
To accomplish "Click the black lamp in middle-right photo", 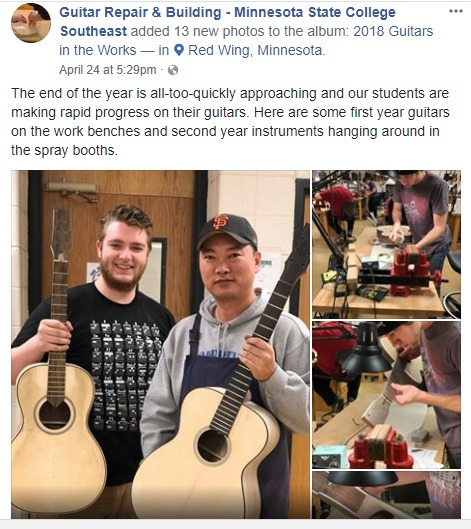I will tap(366, 351).
